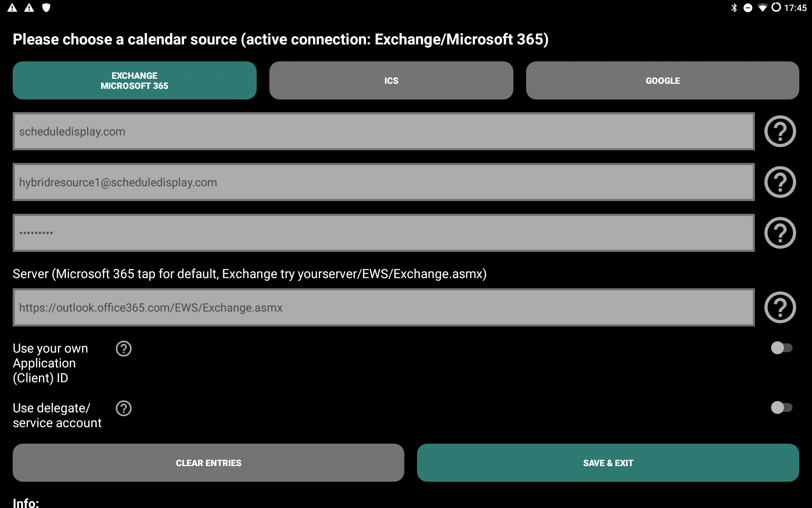Tap the Info: label
This screenshot has width=812, height=508.
[x=26, y=502]
